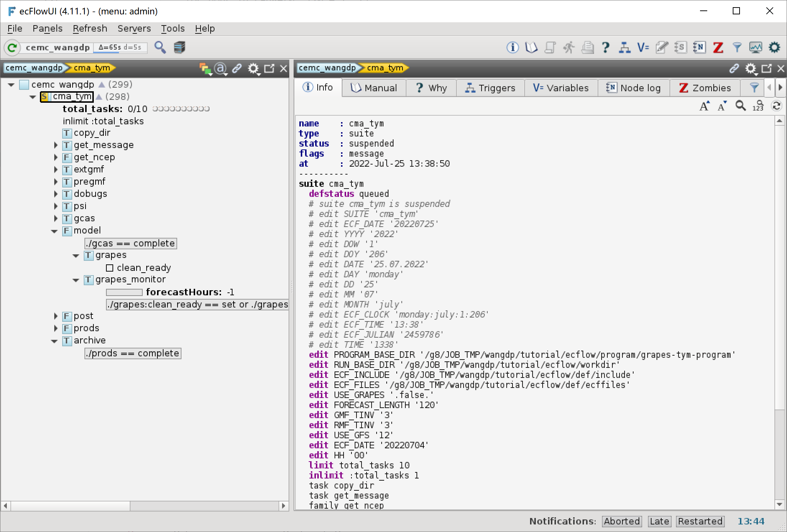
Task: Toggle the clean_ready event checkbox
Action: click(x=110, y=268)
